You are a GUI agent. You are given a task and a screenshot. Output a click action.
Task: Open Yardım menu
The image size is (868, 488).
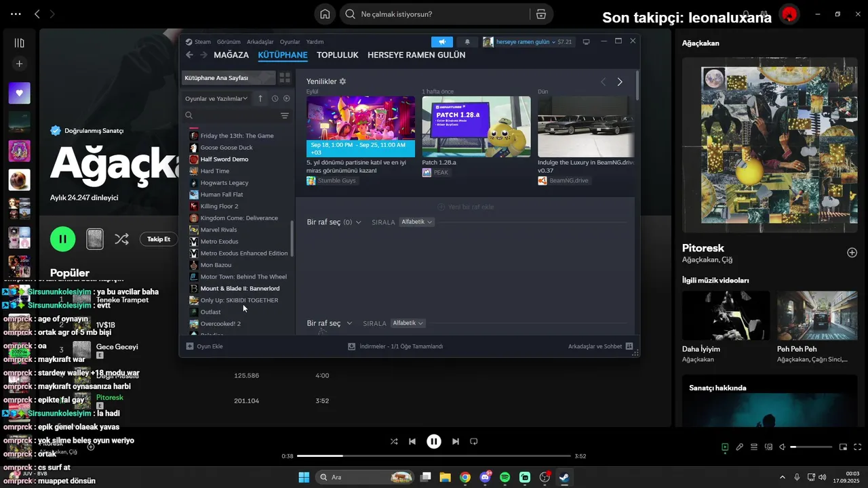coord(315,42)
